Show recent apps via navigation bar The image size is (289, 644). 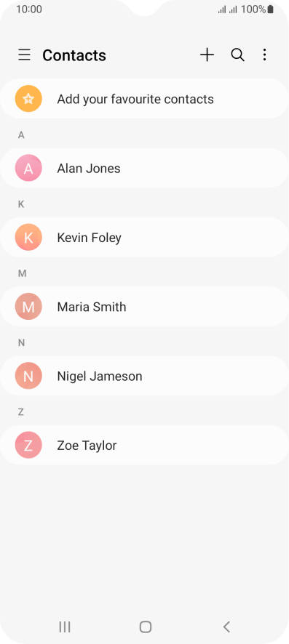[x=65, y=627]
